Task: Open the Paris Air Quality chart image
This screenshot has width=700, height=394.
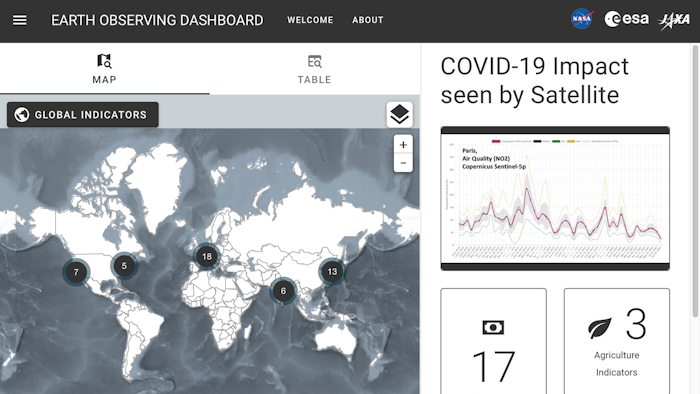Action: pos(555,199)
